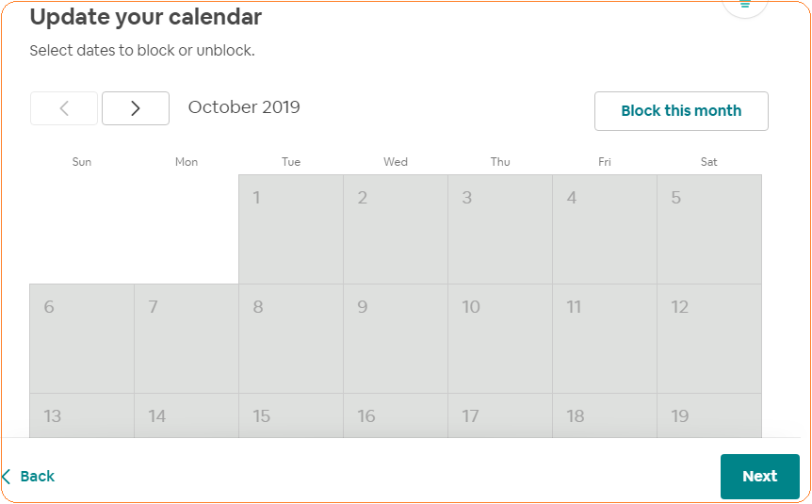Screen dimensions: 812x504
Task: Click the previous month arrow
Action: [x=64, y=108]
